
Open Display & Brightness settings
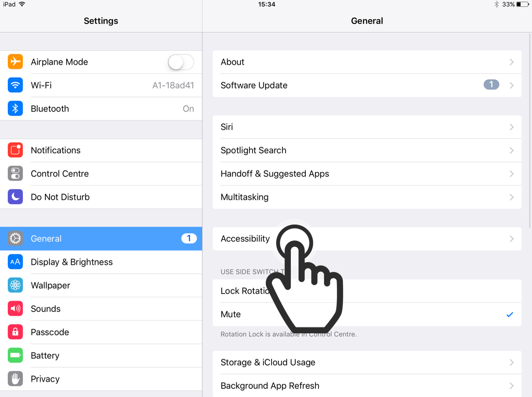pos(101,262)
